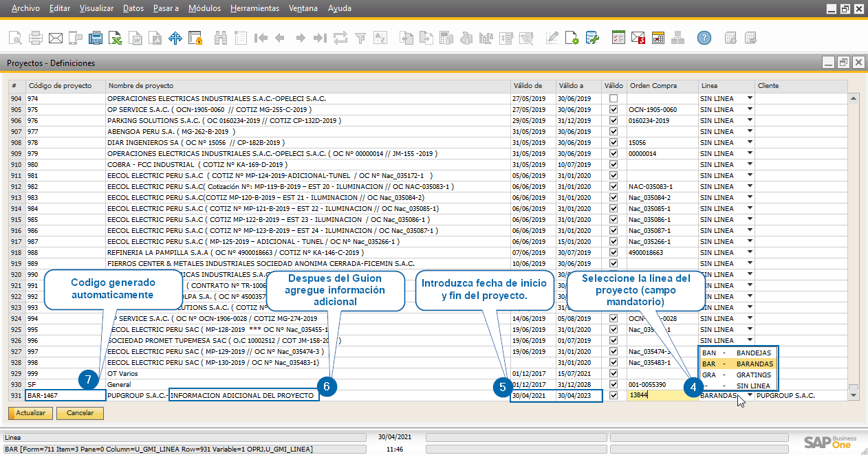Expand Linea dropdown for row 904
868x455 pixels.
point(750,98)
